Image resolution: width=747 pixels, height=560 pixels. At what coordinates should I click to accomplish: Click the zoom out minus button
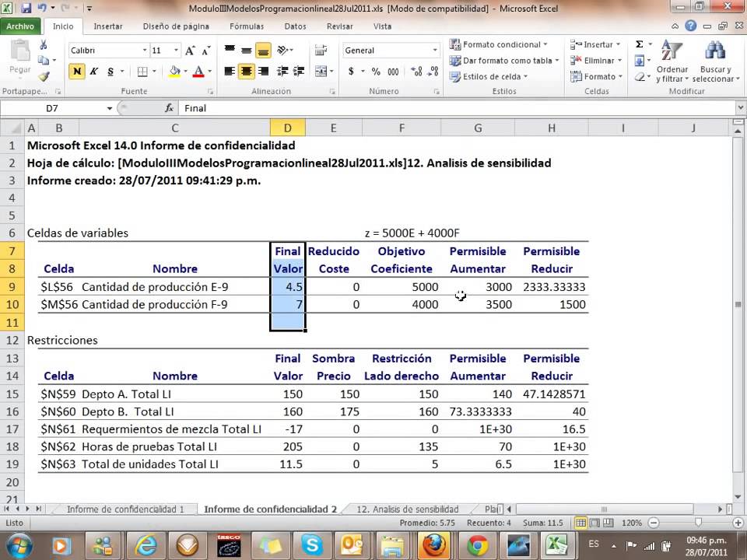(x=654, y=523)
